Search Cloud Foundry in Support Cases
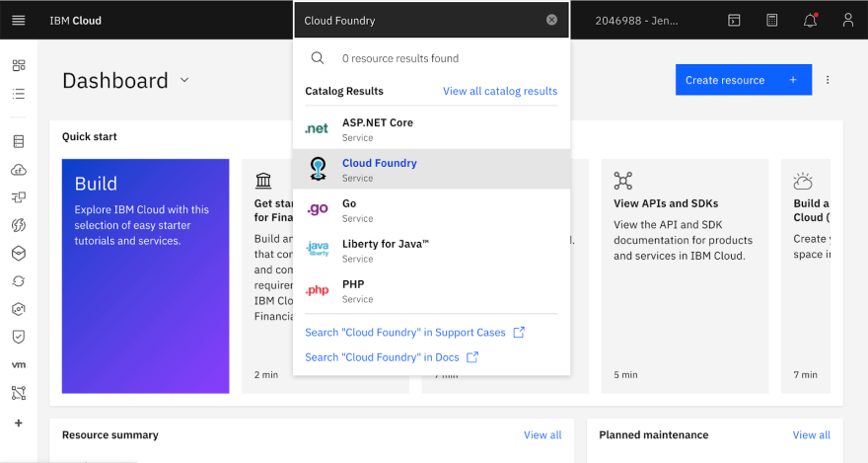The width and height of the screenshot is (868, 463). coord(414,333)
